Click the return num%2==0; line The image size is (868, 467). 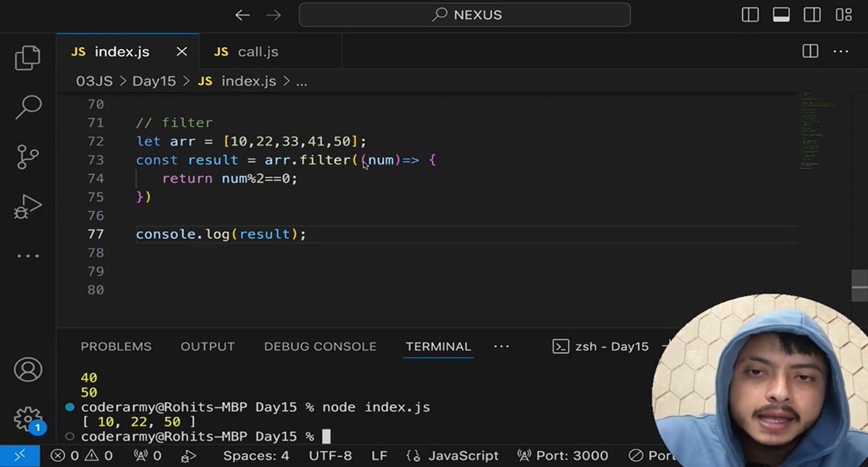(230, 178)
